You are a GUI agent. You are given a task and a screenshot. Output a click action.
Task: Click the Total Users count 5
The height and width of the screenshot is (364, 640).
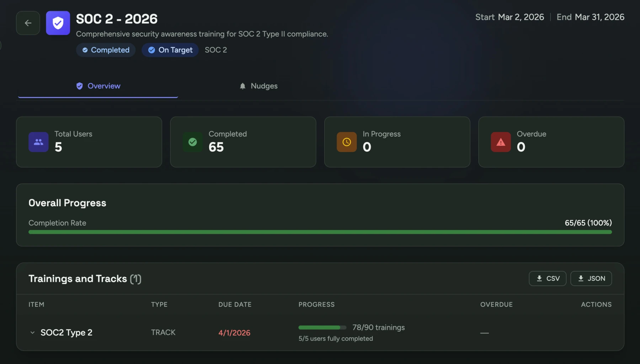58,147
